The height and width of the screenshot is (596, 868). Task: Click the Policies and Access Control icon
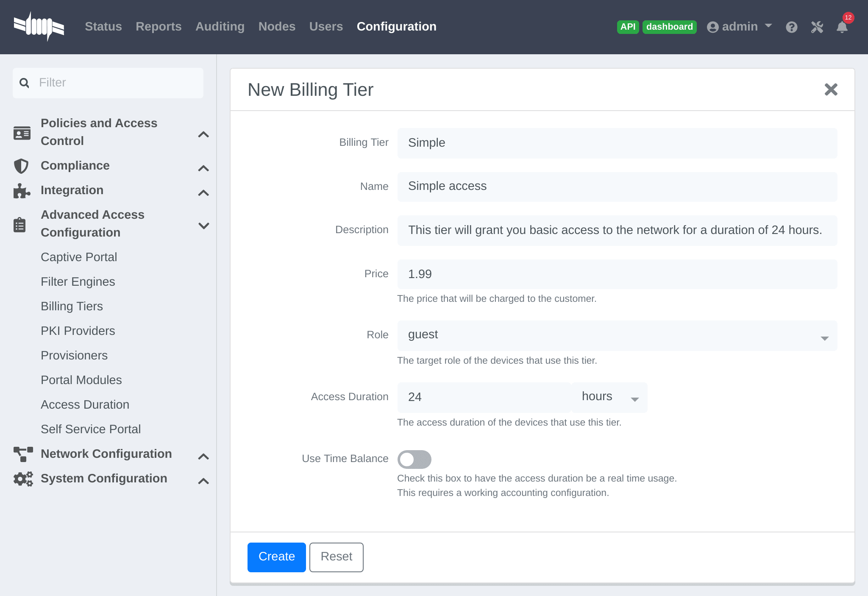tap(22, 133)
